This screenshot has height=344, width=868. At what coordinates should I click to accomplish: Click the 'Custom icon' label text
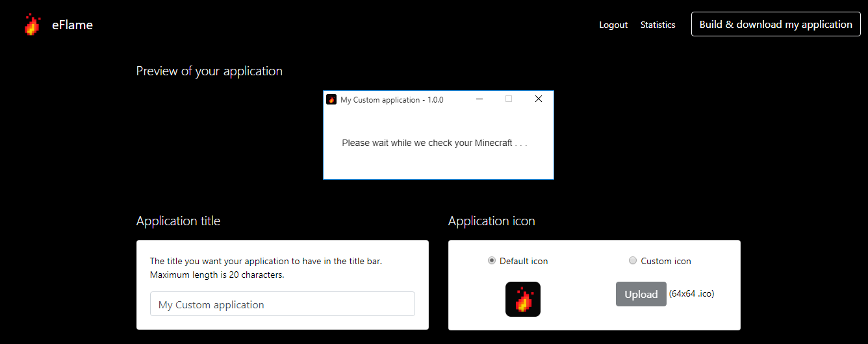tap(666, 261)
